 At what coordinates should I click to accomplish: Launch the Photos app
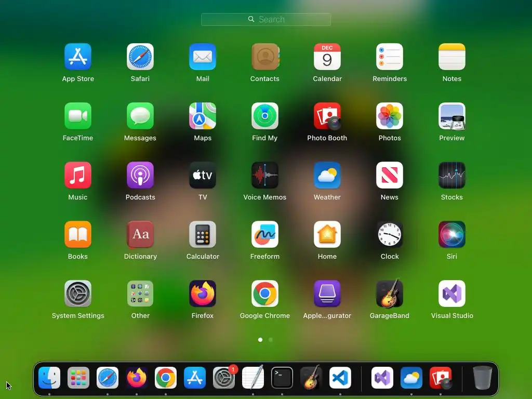coord(390,116)
